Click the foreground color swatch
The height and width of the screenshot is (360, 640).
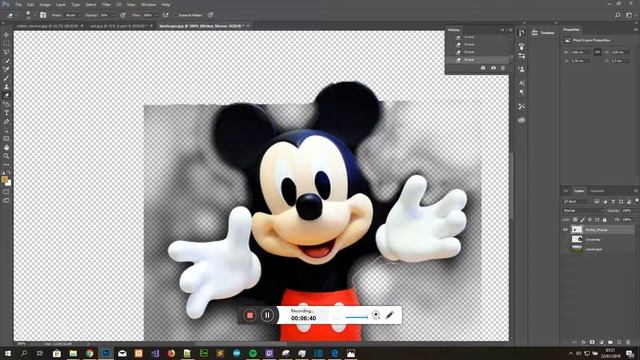pos(4,180)
